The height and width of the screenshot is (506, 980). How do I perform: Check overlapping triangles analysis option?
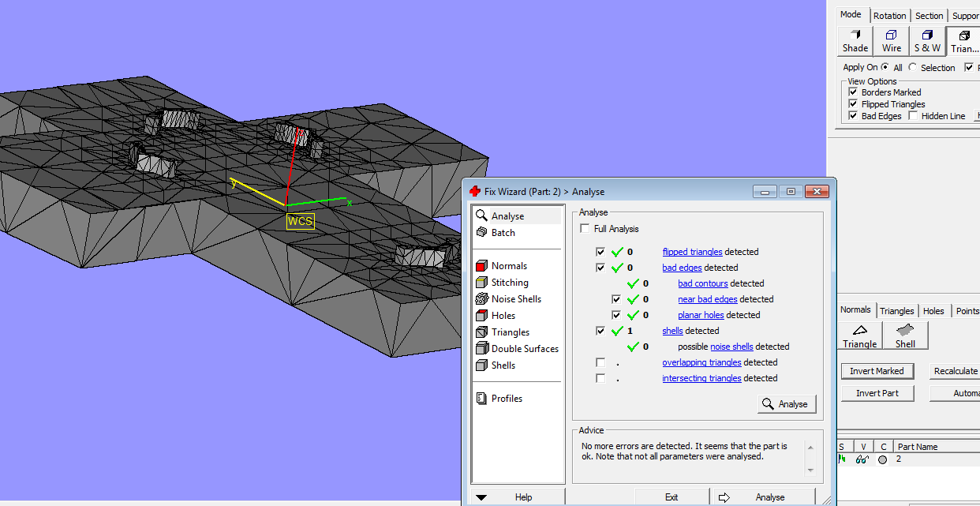pos(600,363)
